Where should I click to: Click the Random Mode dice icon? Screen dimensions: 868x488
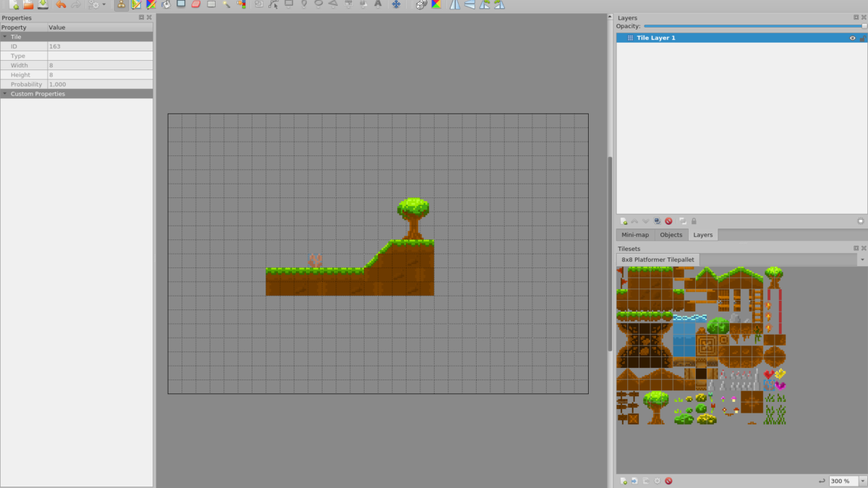click(x=421, y=4)
